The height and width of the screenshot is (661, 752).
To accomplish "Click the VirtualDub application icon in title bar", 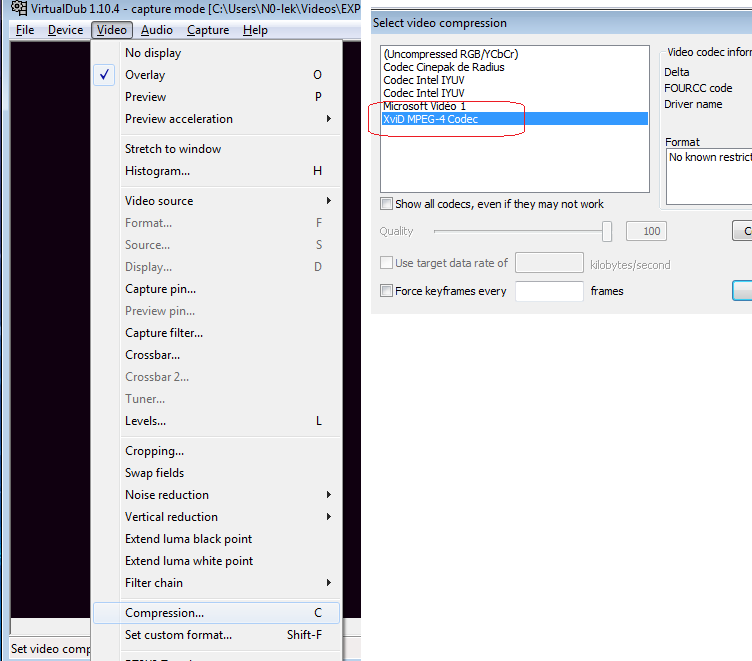I will click(x=18, y=8).
